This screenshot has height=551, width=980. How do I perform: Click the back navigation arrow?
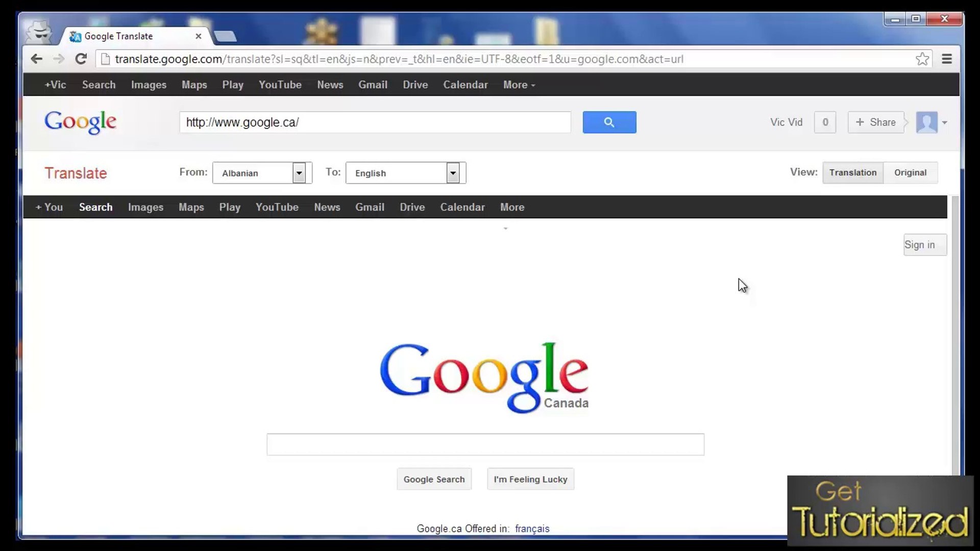point(36,59)
